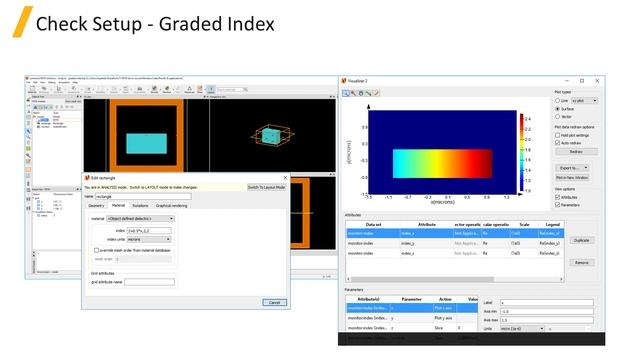Toggle the Attributes view option checkbox
Viewport: 640px width, 360px height.
[558, 197]
